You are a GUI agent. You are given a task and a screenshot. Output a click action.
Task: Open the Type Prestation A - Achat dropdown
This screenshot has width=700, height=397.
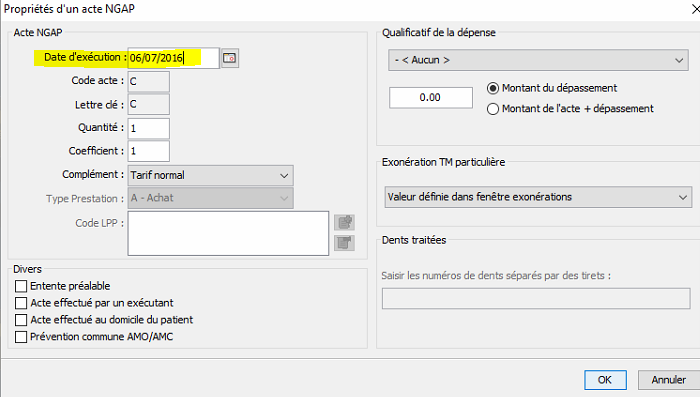tap(211, 198)
